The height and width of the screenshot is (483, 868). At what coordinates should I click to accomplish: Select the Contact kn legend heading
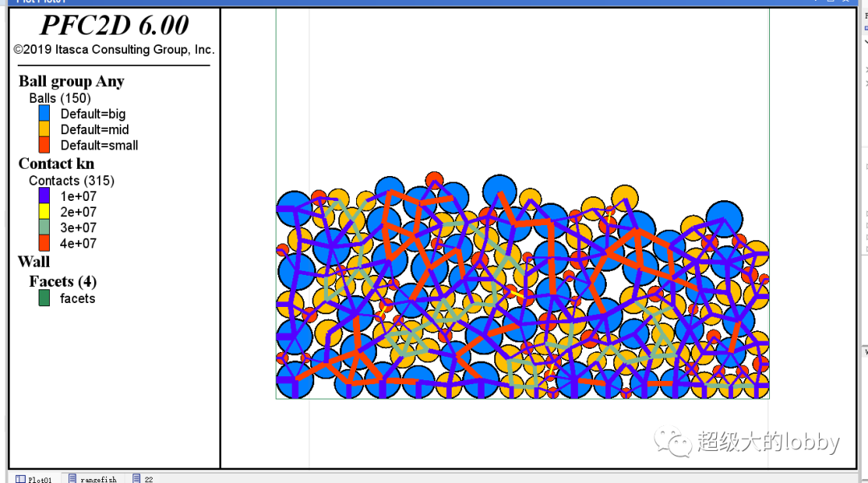coord(56,164)
